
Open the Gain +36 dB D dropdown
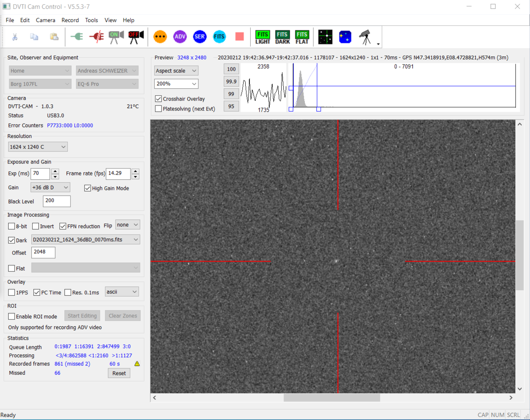click(x=50, y=187)
